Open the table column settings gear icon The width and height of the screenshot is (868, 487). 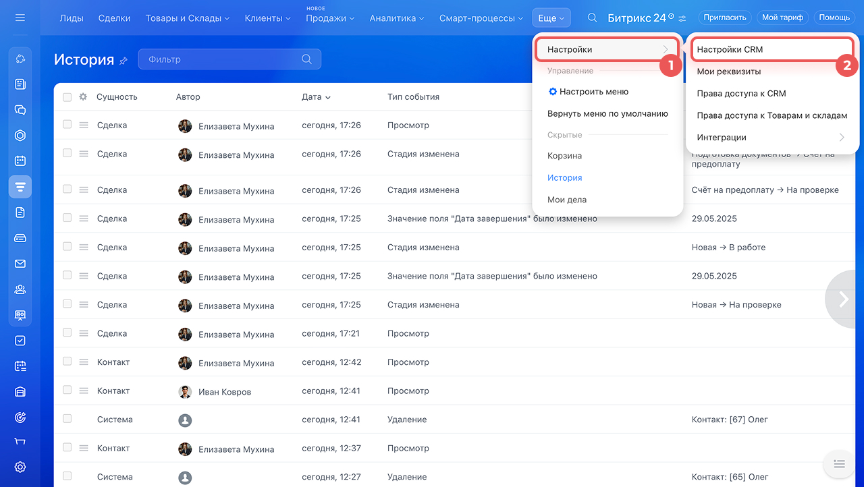[83, 97]
